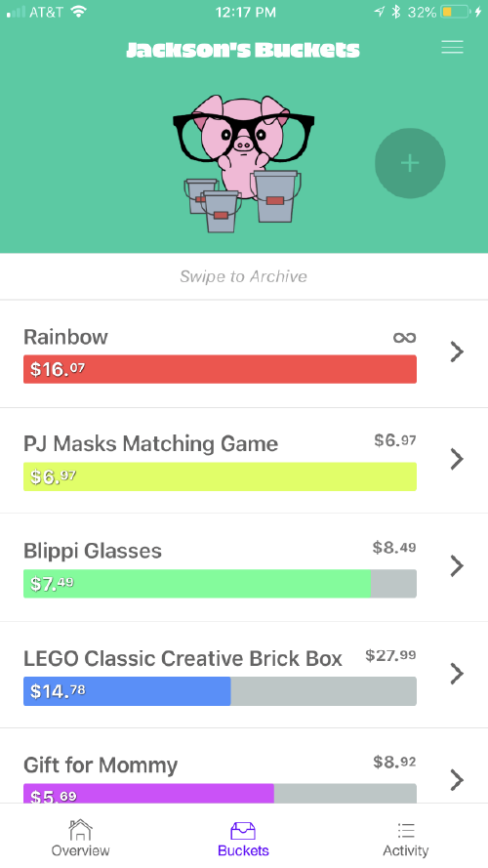Image resolution: width=488 pixels, height=868 pixels.
Task: Tap the blue LEGO $14.78 progress bar
Action: (127, 691)
